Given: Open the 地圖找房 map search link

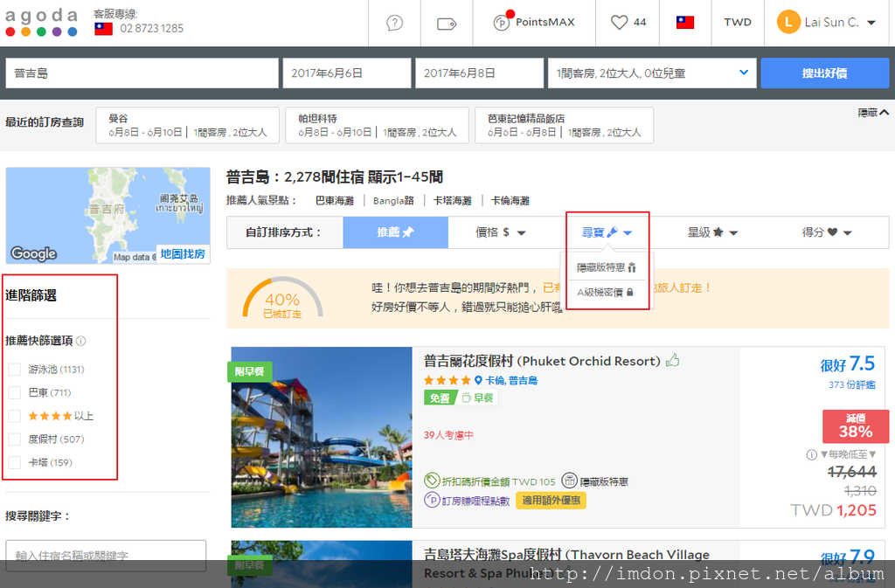Looking at the screenshot, I should pyautogui.click(x=183, y=253).
